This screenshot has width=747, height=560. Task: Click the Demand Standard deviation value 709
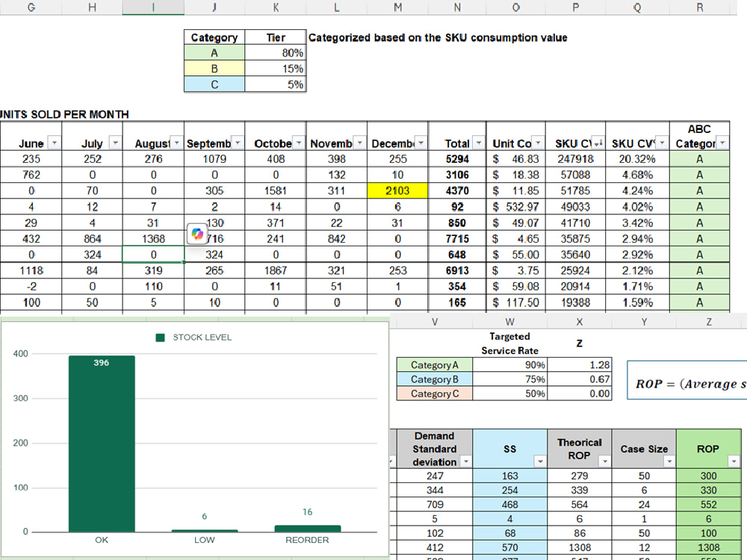(x=435, y=505)
